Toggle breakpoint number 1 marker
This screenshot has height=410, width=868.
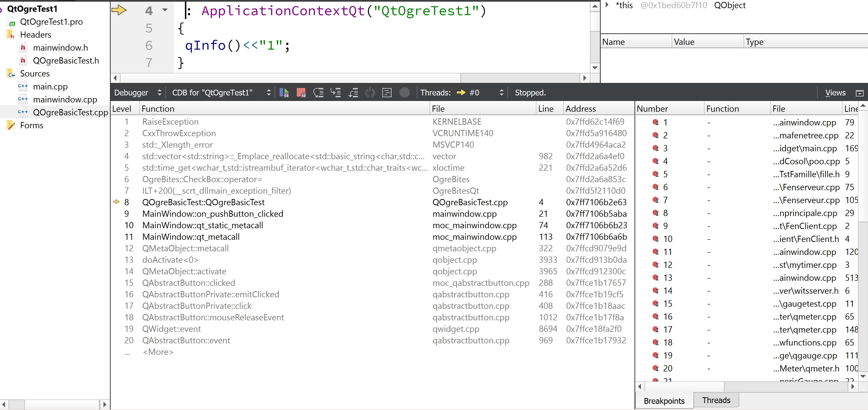pyautogui.click(x=655, y=122)
